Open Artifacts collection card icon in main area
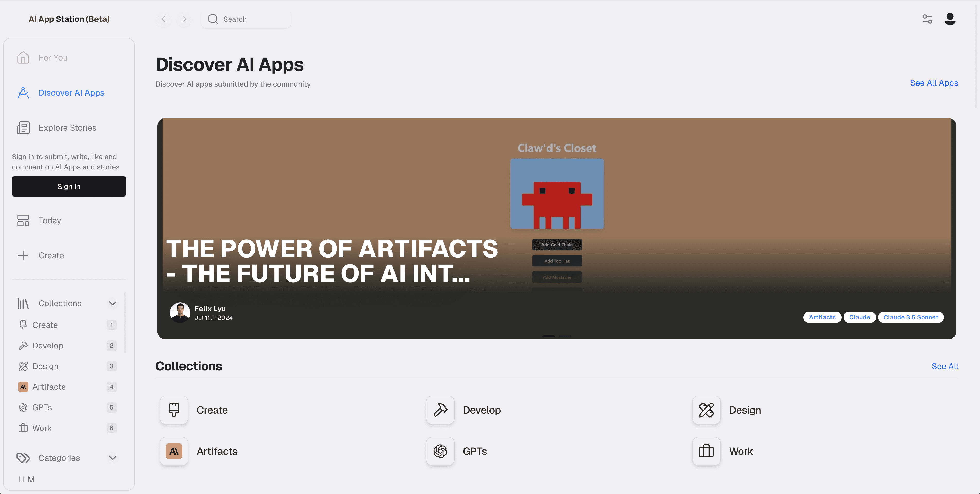 [x=174, y=451]
